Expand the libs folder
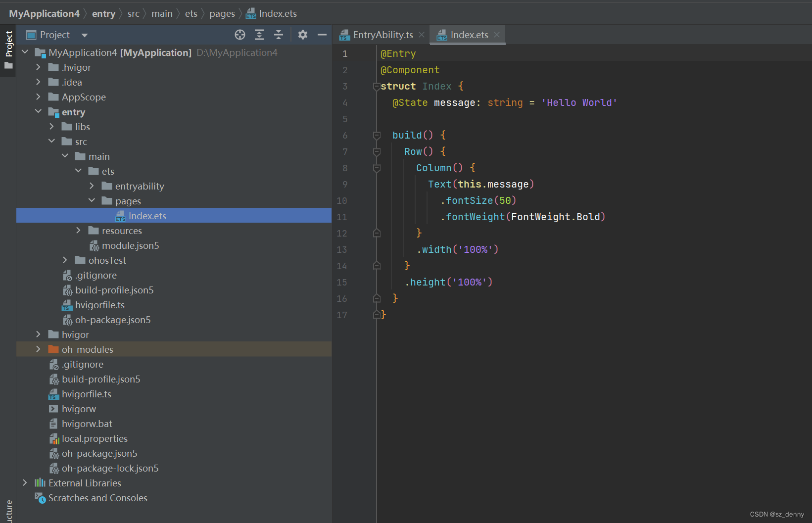The height and width of the screenshot is (523, 812). coord(52,126)
